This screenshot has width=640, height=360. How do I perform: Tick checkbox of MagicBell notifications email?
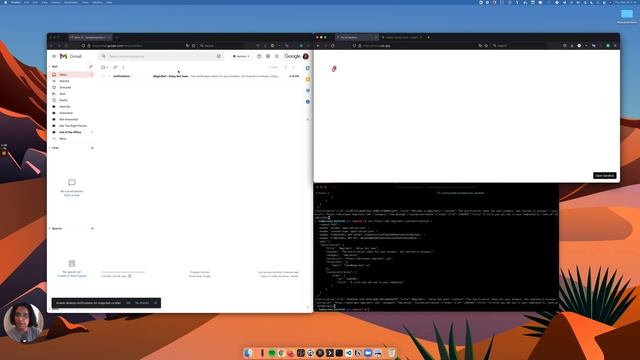[x=103, y=76]
